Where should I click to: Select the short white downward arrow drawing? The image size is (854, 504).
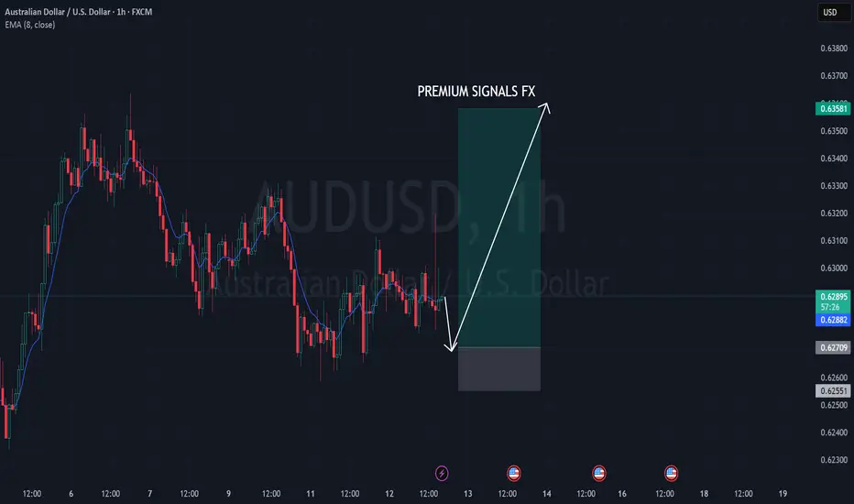click(x=448, y=323)
